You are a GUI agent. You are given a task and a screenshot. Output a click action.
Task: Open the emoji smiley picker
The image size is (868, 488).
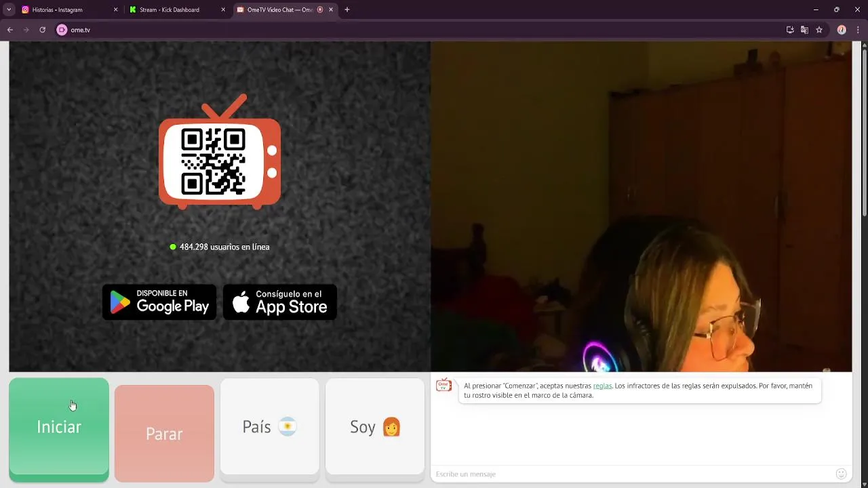[x=841, y=474]
